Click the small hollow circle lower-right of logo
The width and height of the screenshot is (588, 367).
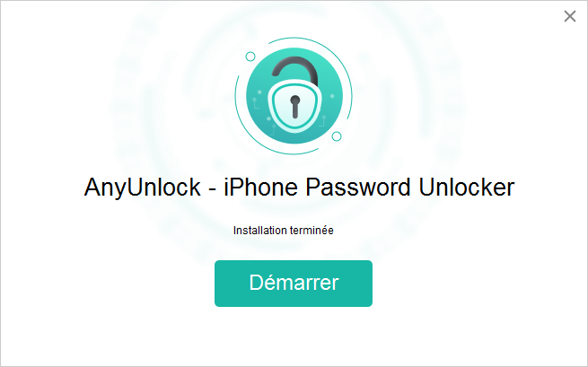coord(337,136)
